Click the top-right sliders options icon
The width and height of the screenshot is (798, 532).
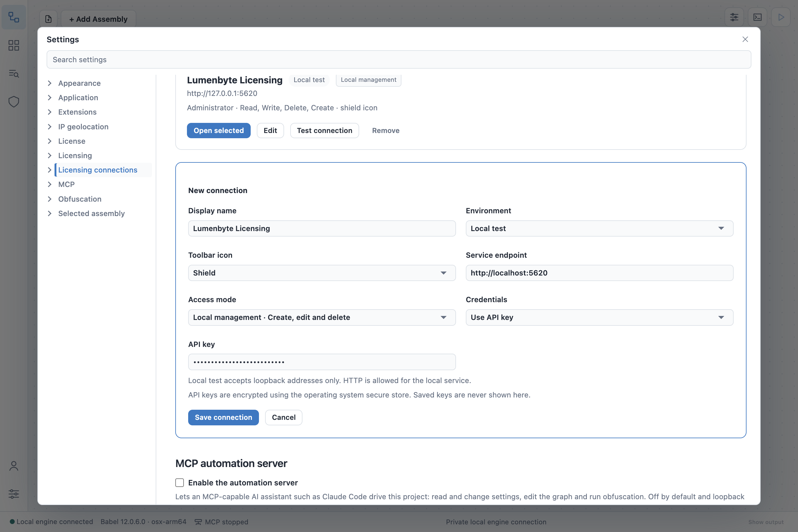[x=734, y=17]
